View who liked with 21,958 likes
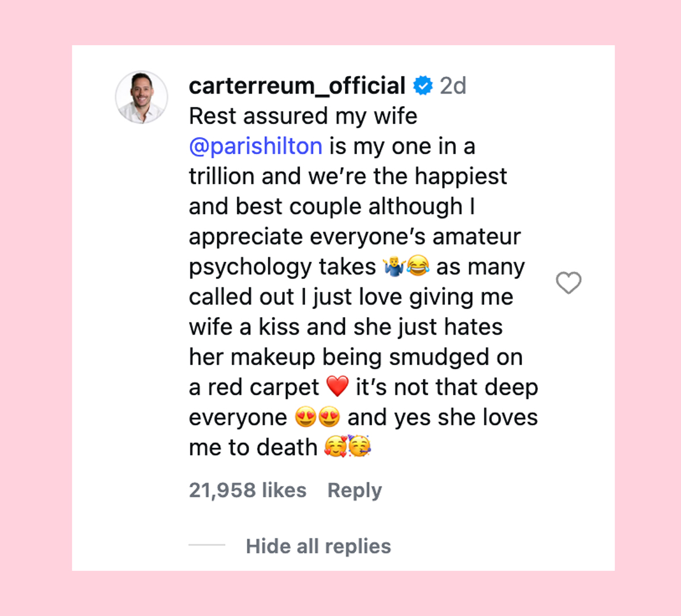681x616 pixels. (248, 490)
